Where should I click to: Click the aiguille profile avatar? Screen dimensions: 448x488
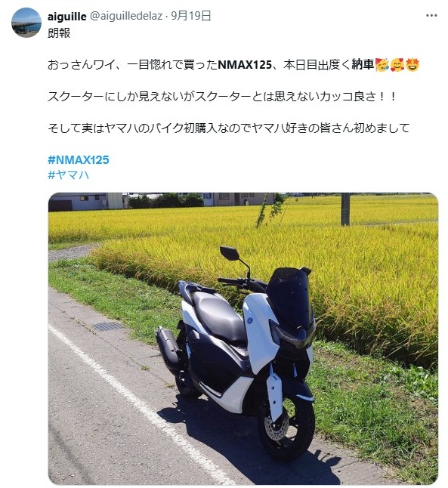[26, 23]
